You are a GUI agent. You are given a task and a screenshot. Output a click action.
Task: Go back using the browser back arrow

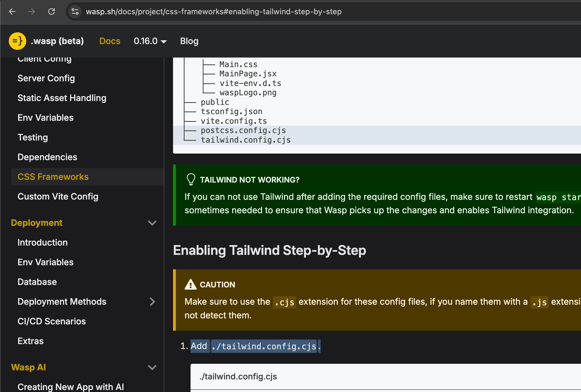[12, 11]
